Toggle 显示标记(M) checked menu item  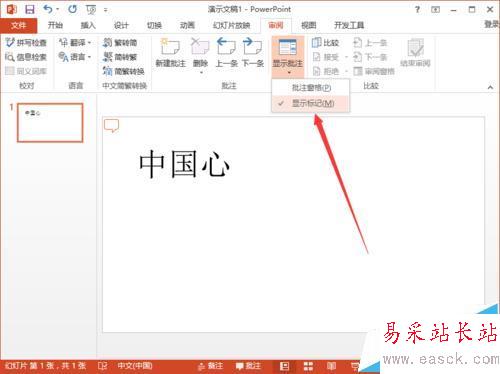[311, 103]
